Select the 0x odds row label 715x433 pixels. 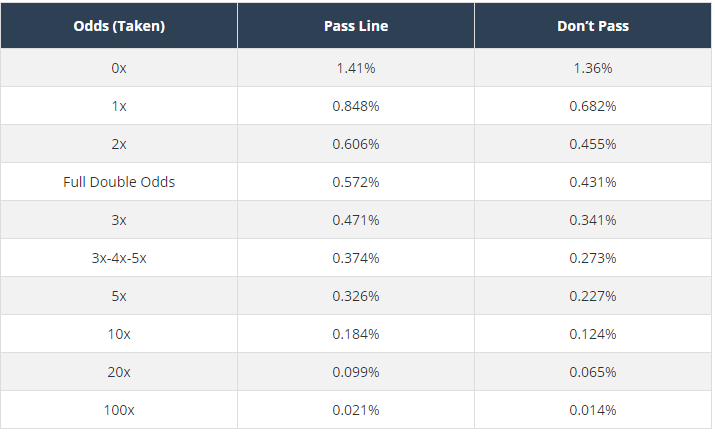[x=119, y=68]
